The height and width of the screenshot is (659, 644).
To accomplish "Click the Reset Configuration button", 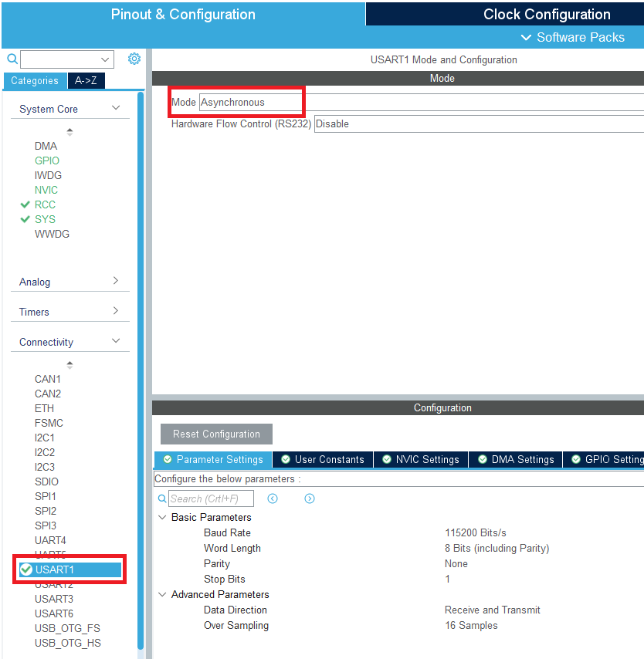I will click(x=217, y=434).
